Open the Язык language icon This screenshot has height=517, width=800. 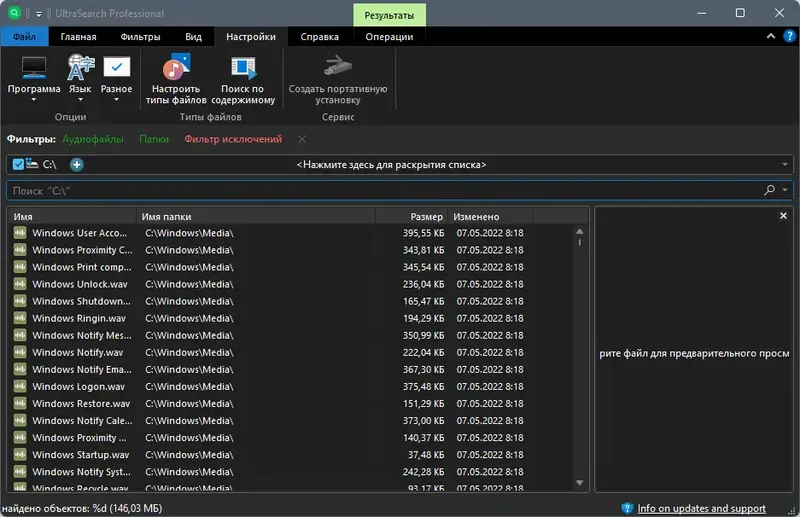pos(80,67)
